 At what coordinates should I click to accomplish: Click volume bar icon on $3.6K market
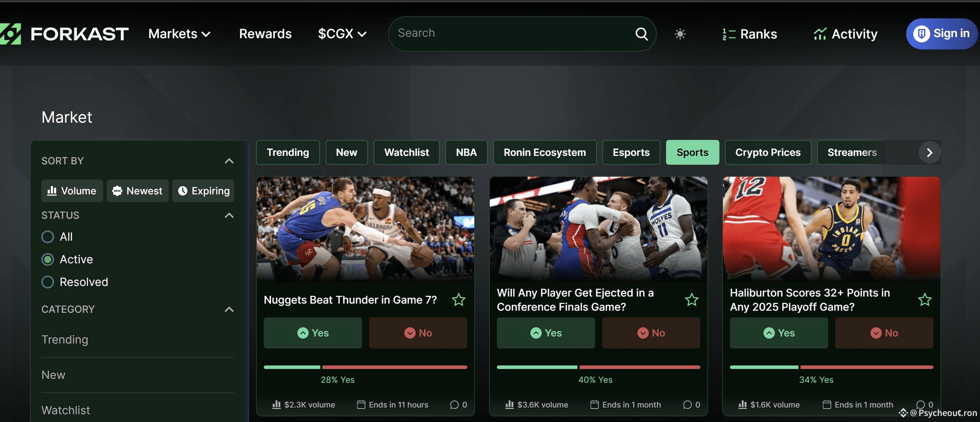point(509,404)
